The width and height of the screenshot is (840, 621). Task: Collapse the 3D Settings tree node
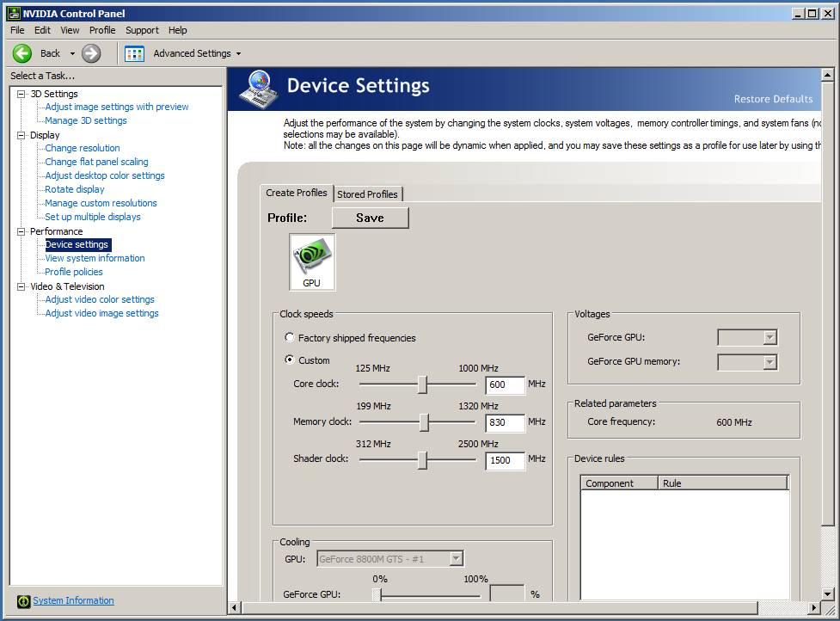[21, 94]
